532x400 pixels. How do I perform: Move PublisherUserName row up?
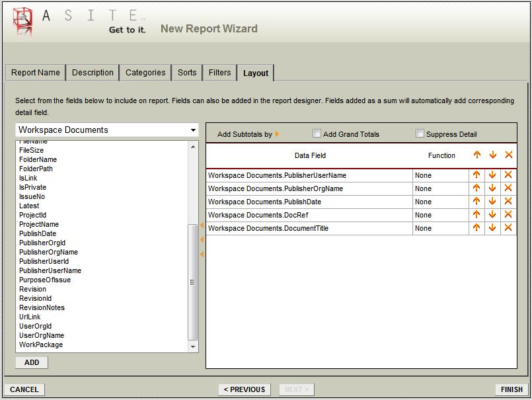pyautogui.click(x=476, y=175)
